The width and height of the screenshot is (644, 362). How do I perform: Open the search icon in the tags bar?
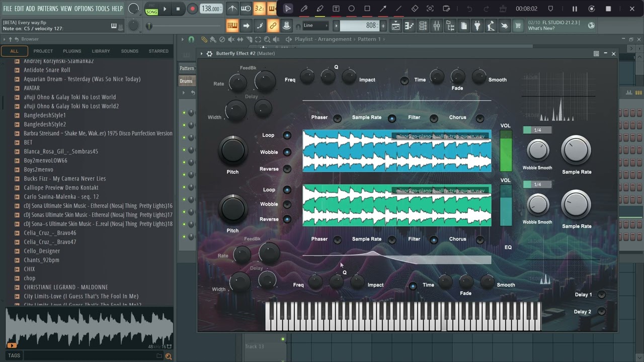[x=169, y=356]
